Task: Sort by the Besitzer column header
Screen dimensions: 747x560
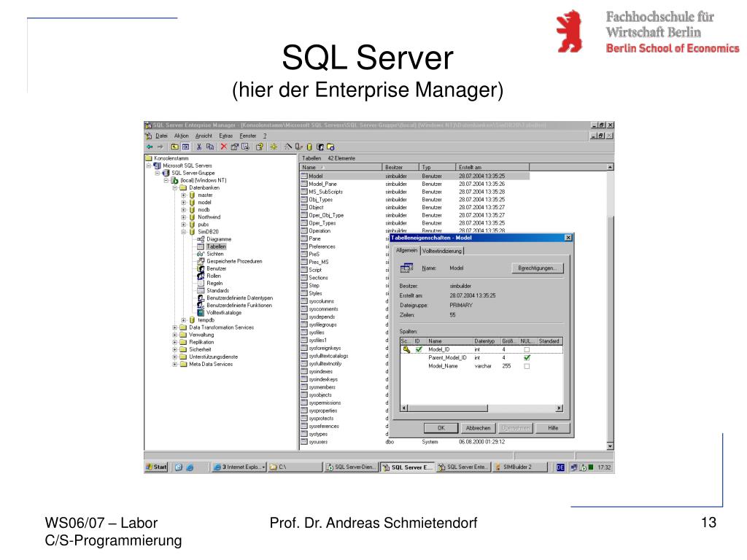Action: 400,167
